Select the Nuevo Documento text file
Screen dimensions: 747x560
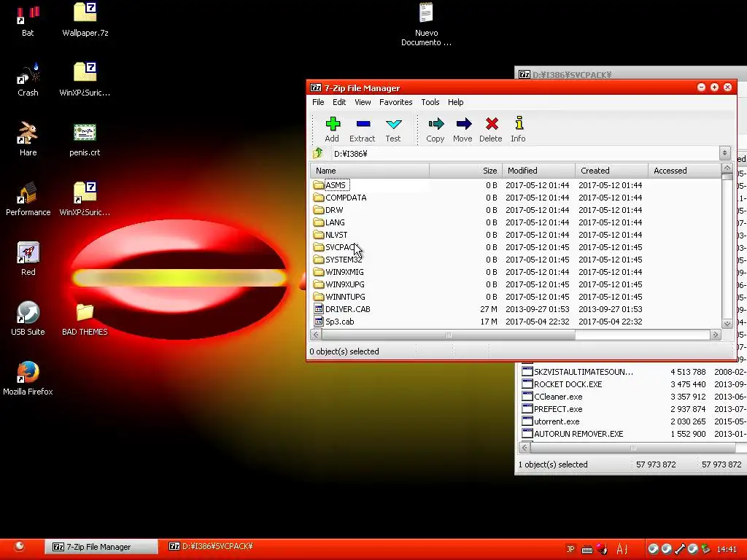pyautogui.click(x=426, y=25)
